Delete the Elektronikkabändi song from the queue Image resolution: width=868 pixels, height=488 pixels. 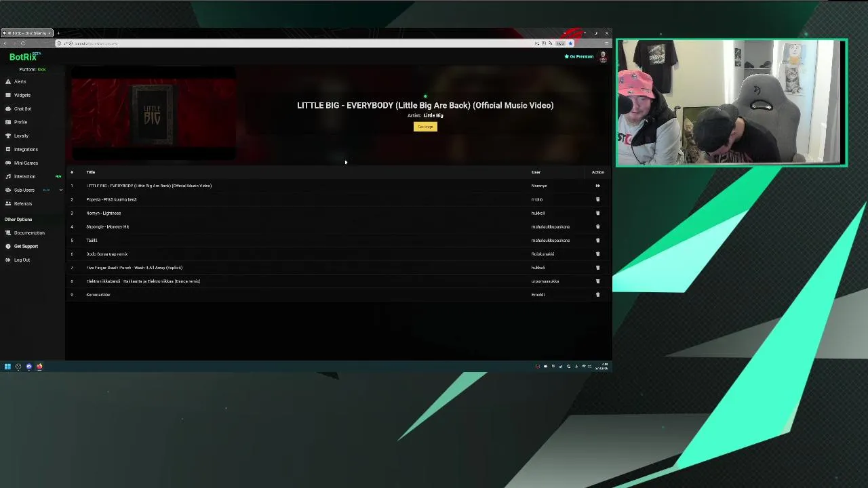597,281
